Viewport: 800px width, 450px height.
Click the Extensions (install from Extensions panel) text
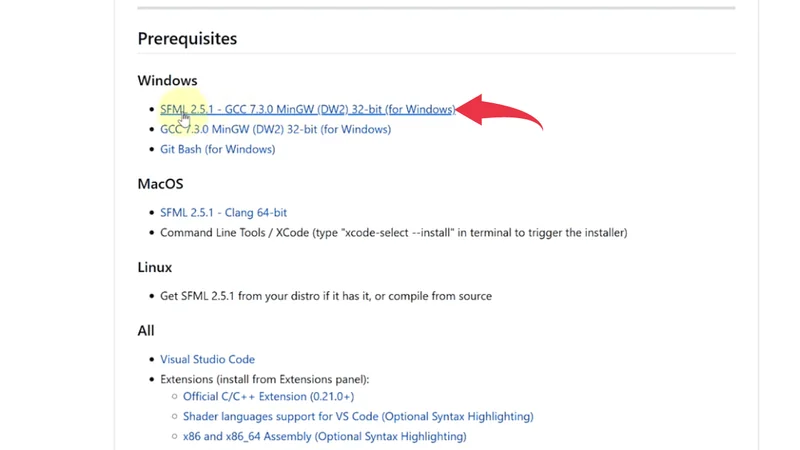(264, 379)
